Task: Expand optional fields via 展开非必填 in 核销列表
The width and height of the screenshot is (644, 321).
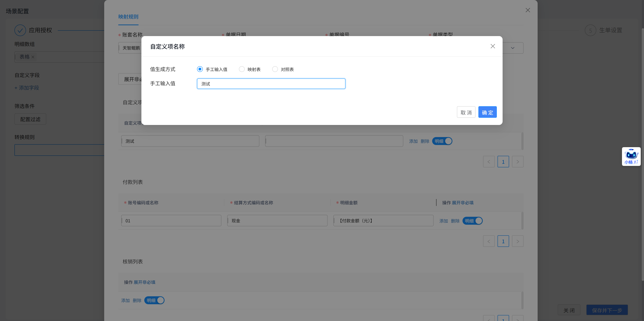Action: pos(144,282)
